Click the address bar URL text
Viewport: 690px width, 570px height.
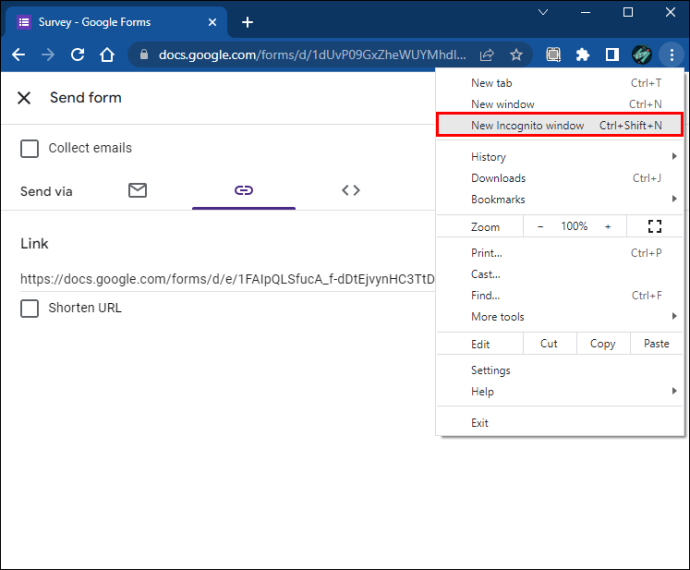(312, 55)
